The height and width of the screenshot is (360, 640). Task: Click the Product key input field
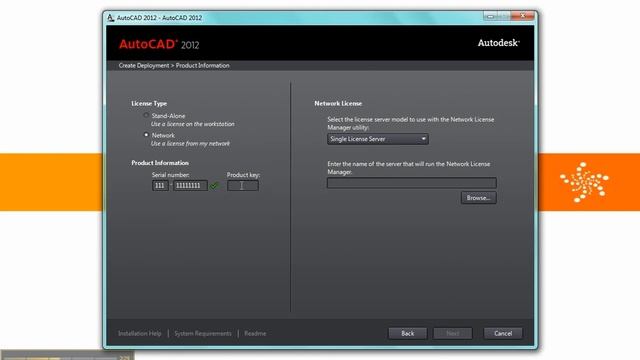point(243,186)
